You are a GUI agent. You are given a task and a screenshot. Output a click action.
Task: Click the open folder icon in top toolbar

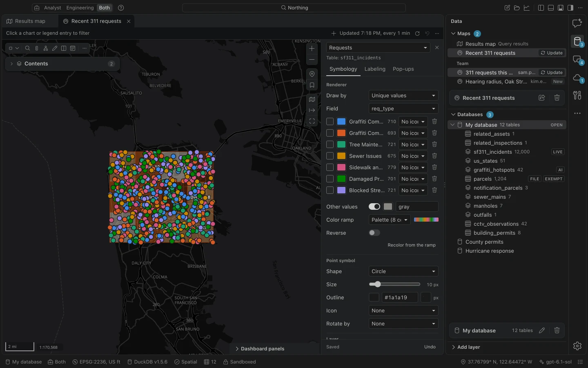pos(517,8)
